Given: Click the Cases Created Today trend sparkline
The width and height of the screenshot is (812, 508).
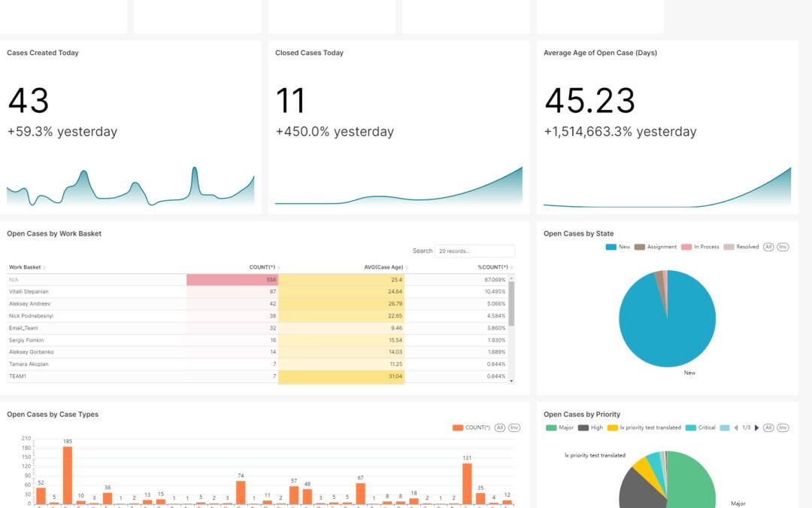Looking at the screenshot, I should click(131, 187).
